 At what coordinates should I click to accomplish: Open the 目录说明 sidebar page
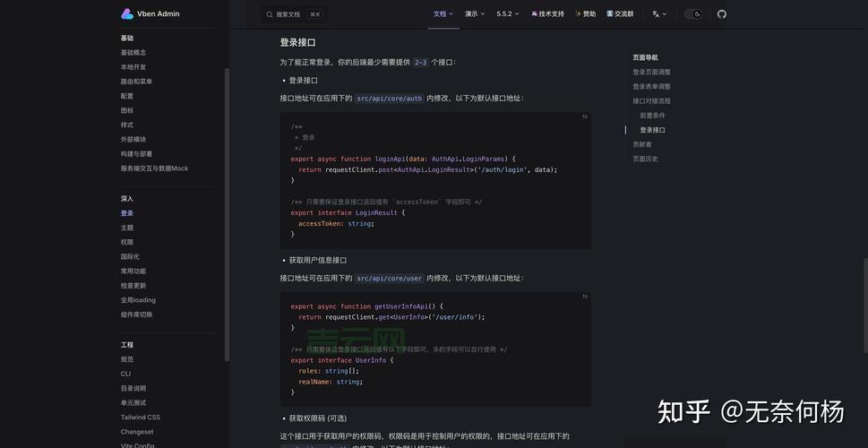click(133, 388)
